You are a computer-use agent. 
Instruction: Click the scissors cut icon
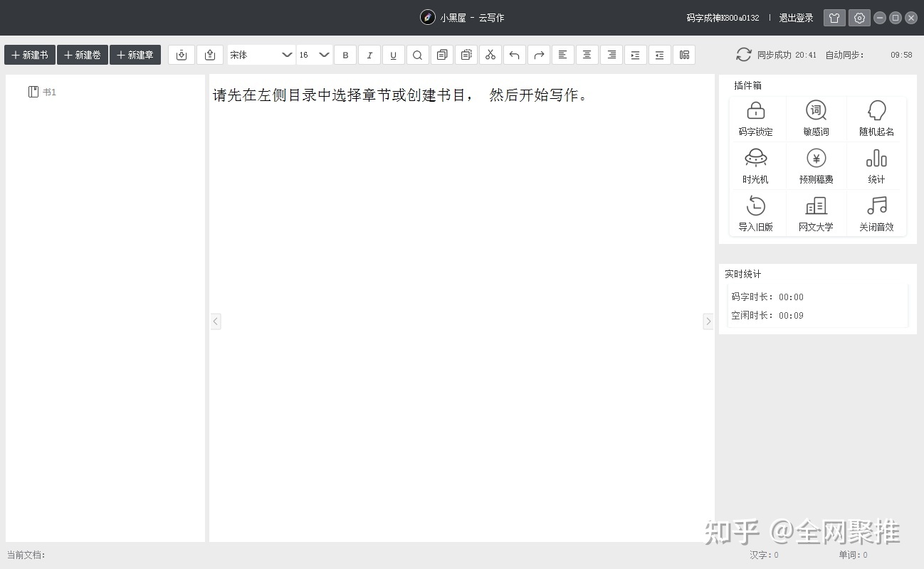point(490,55)
